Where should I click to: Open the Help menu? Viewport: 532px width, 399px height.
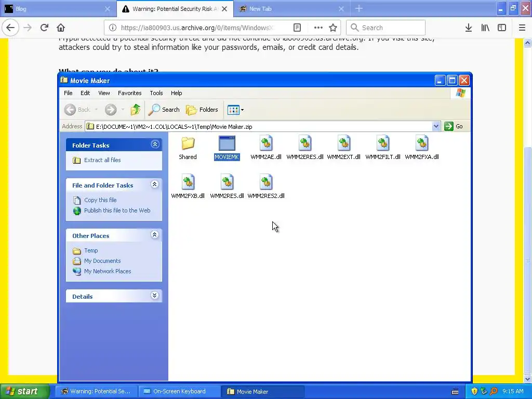coord(176,93)
